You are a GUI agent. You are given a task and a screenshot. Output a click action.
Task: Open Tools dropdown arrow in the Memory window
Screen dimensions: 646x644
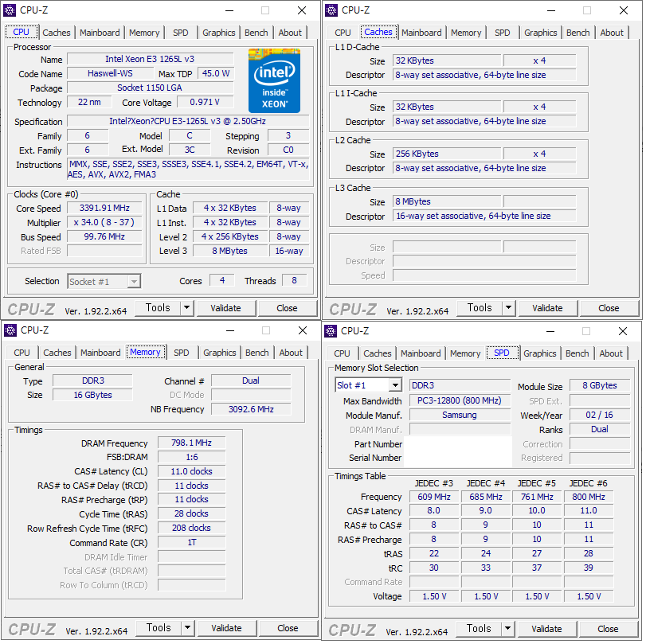187,628
